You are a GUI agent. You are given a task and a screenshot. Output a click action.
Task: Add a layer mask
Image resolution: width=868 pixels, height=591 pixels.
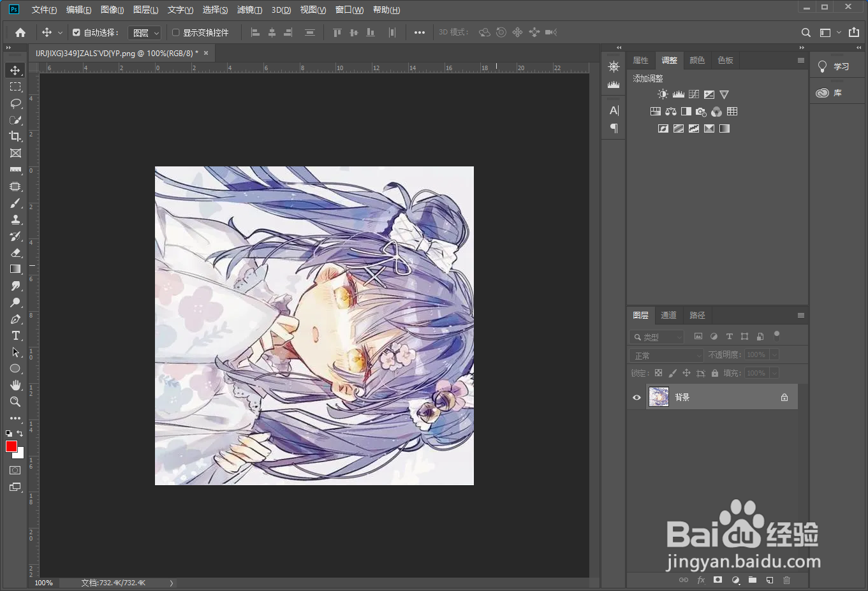point(718,580)
